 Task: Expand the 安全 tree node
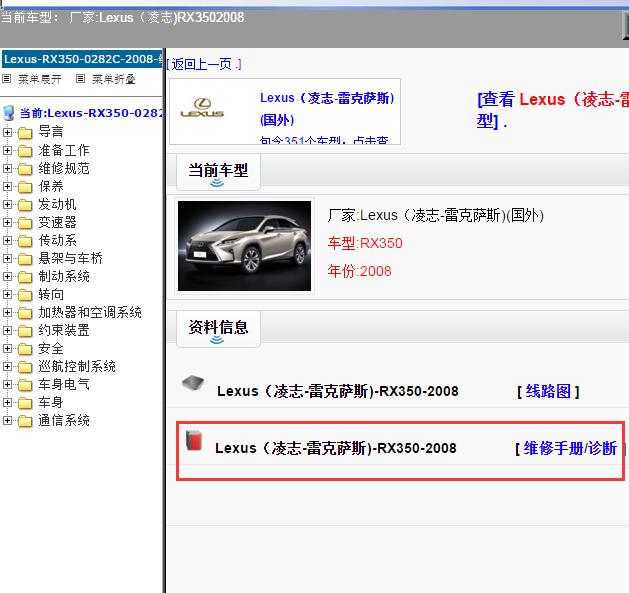(7, 348)
